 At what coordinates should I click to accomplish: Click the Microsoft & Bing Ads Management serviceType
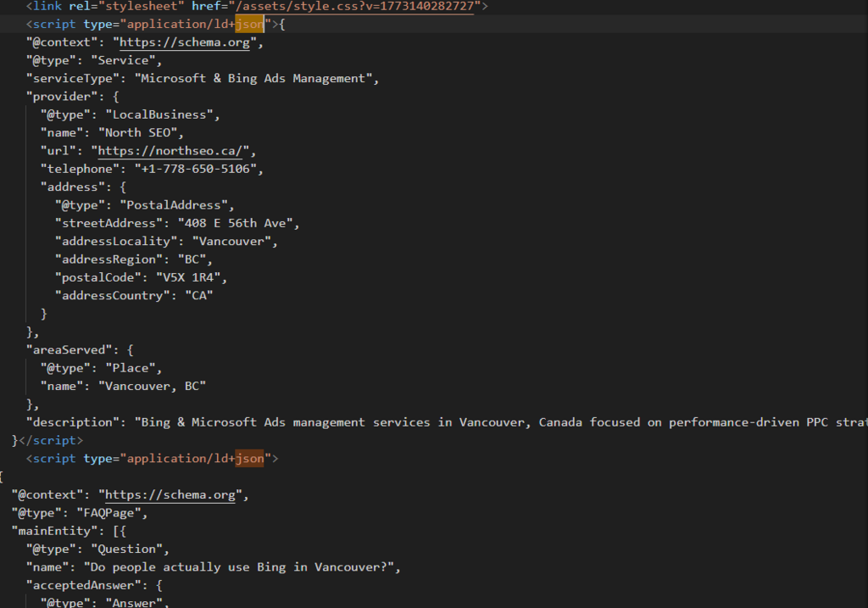pyautogui.click(x=254, y=78)
